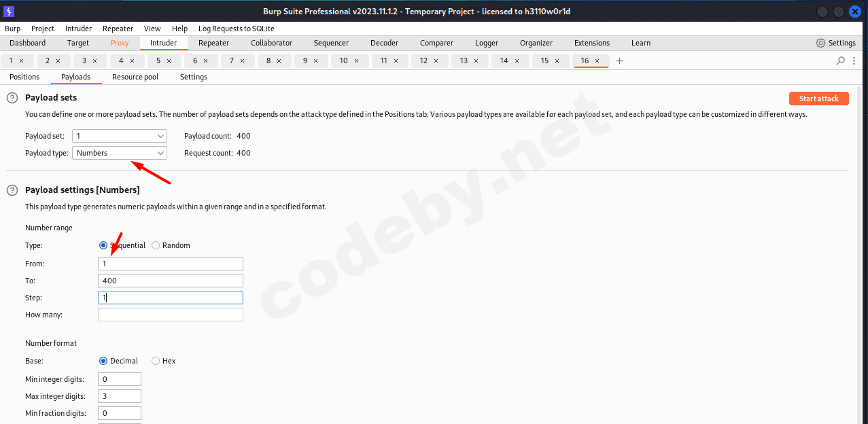Screen dimensions: 868x424
Task: Close Intruder tab 6
Action: coord(206,60)
